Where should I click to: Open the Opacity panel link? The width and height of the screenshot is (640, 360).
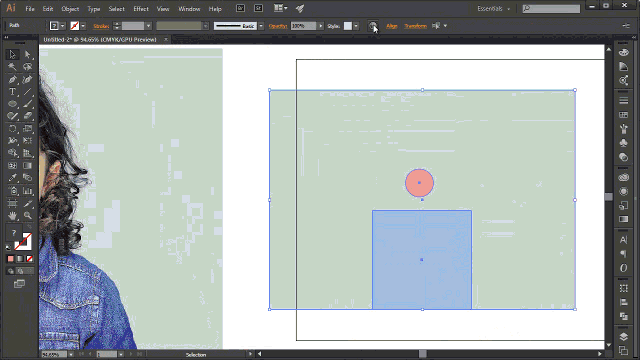[278, 26]
